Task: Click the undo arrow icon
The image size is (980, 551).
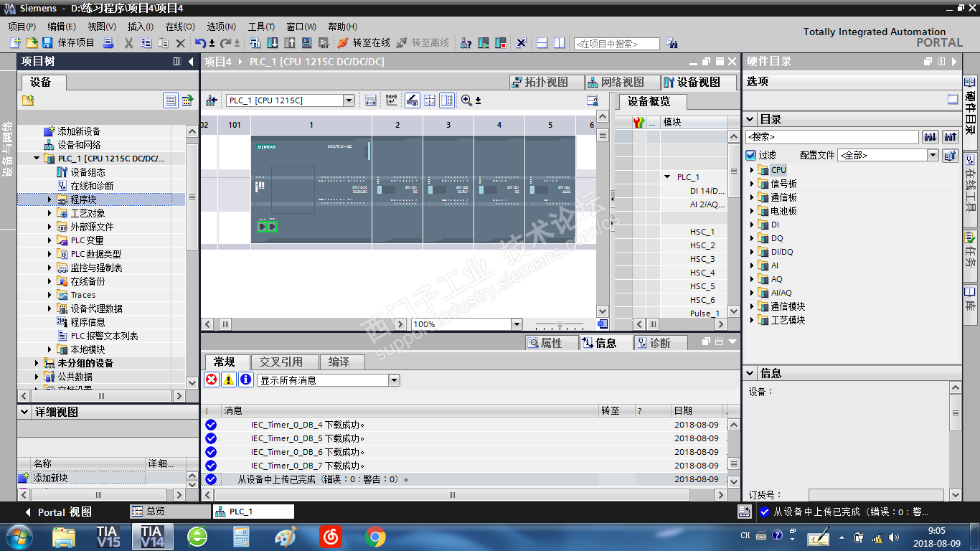Action: click(201, 43)
